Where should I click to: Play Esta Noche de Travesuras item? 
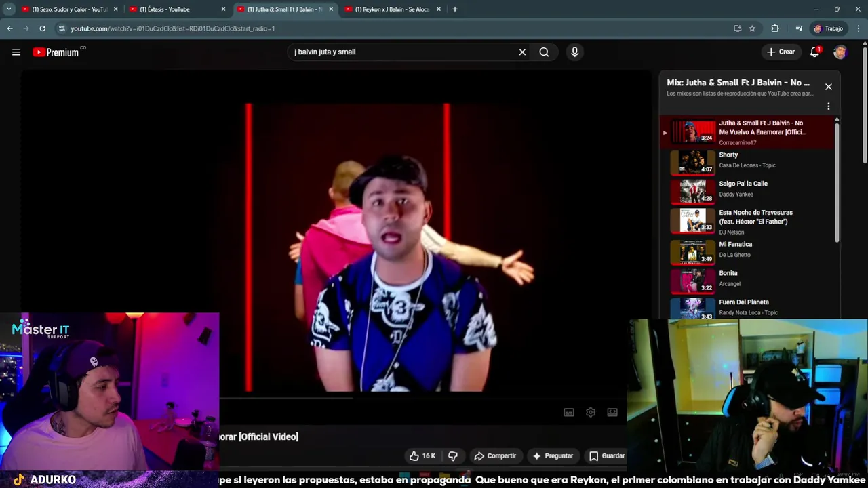pos(748,221)
